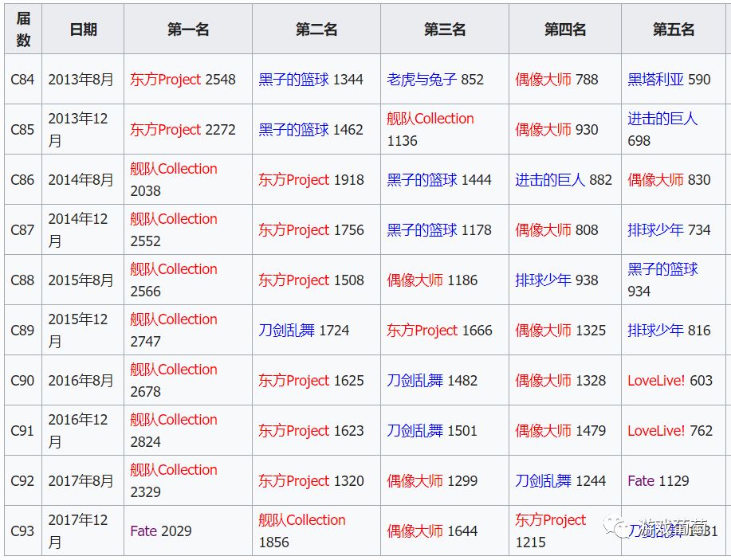The image size is (731, 560).
Task: Open the 东方Project link scoring 1625
Action: 293,381
